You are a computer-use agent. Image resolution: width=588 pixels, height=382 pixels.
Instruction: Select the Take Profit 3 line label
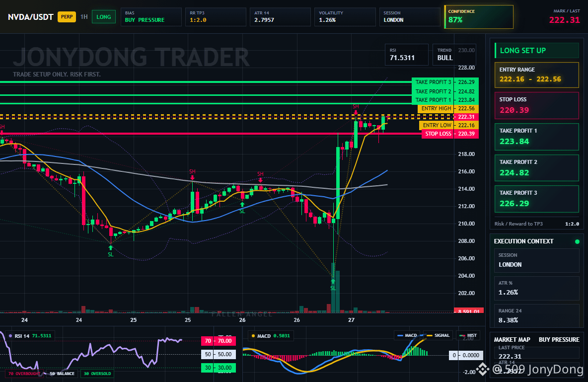(433, 82)
